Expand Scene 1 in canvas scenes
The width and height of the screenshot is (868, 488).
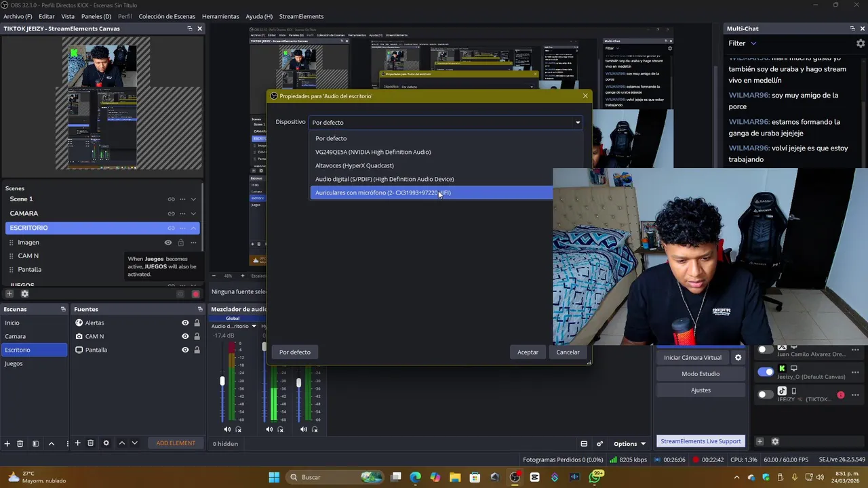pyautogui.click(x=193, y=199)
